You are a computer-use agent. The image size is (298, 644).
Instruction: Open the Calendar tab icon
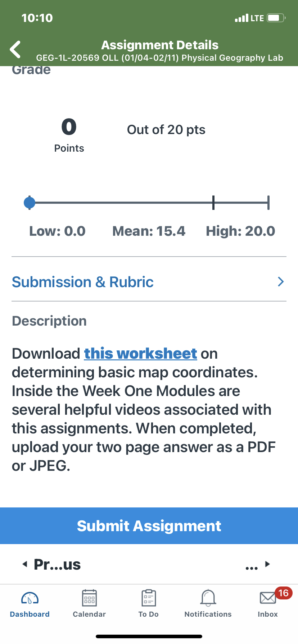click(89, 598)
